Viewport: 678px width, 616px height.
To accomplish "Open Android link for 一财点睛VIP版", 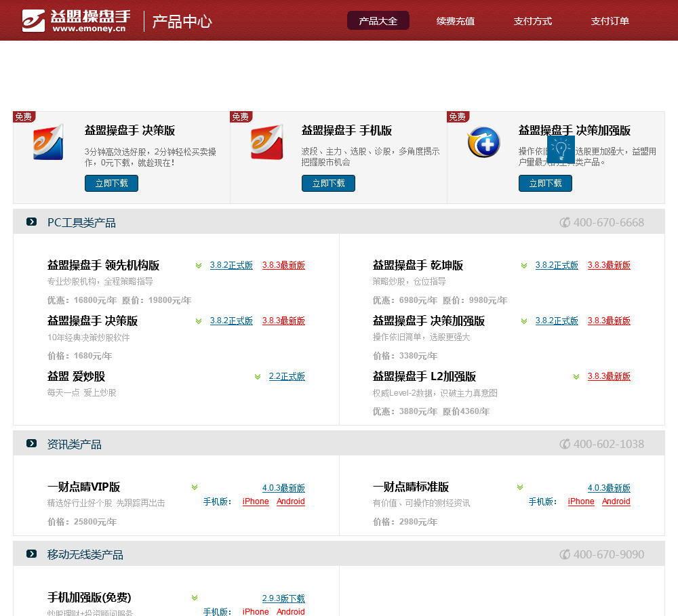I will pyautogui.click(x=291, y=501).
